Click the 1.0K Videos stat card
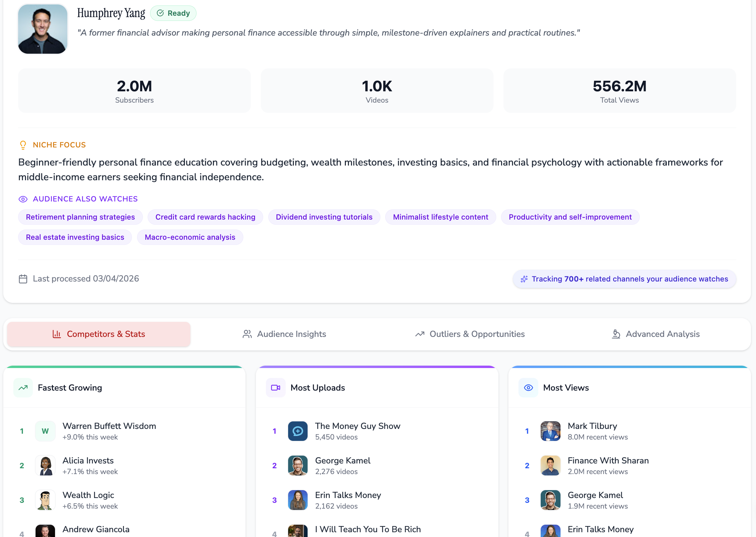 [377, 91]
